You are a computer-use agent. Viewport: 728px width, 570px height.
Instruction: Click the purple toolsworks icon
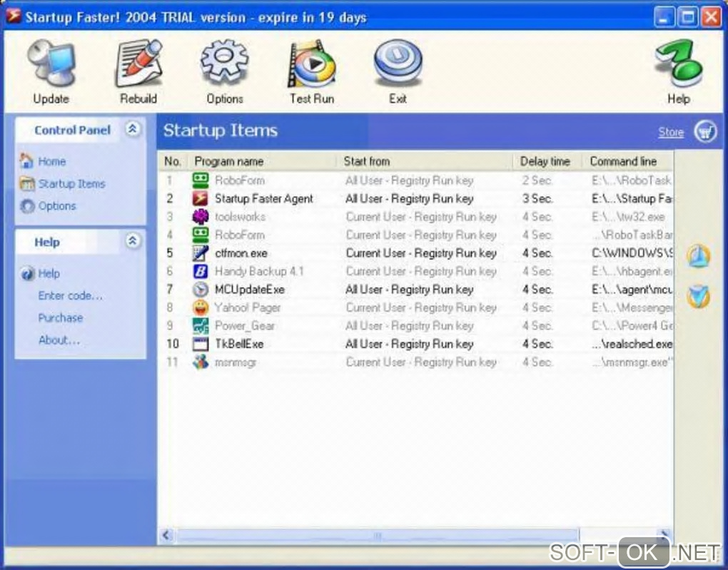pyautogui.click(x=200, y=217)
